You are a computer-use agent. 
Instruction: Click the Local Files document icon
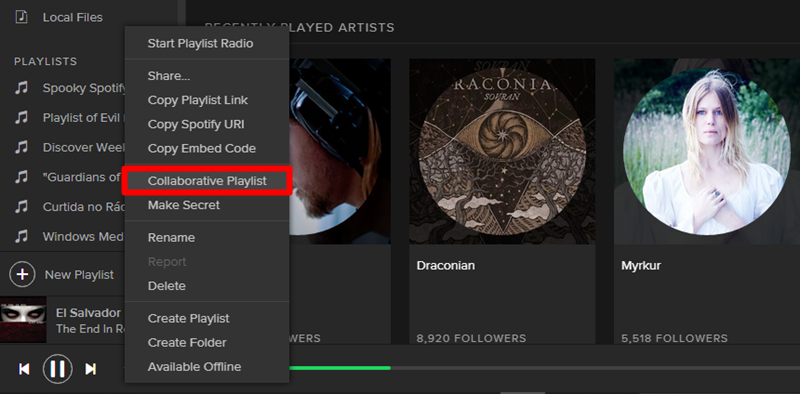pos(21,17)
